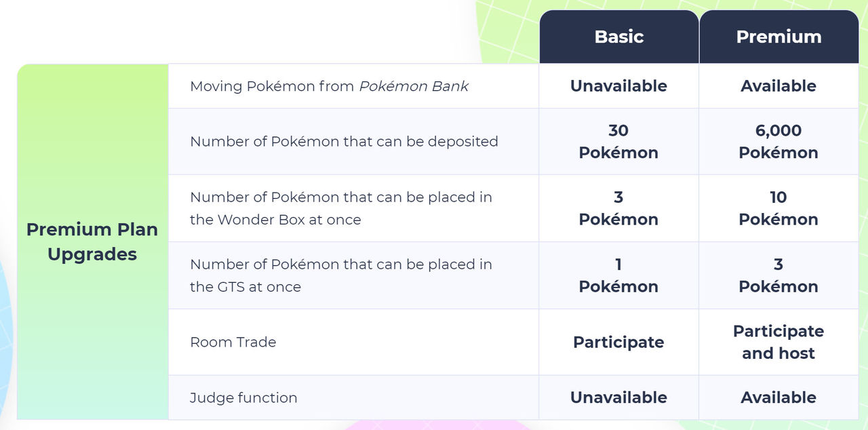Click Unavailable for Pokémon Bank under Basic

pyautogui.click(x=618, y=86)
